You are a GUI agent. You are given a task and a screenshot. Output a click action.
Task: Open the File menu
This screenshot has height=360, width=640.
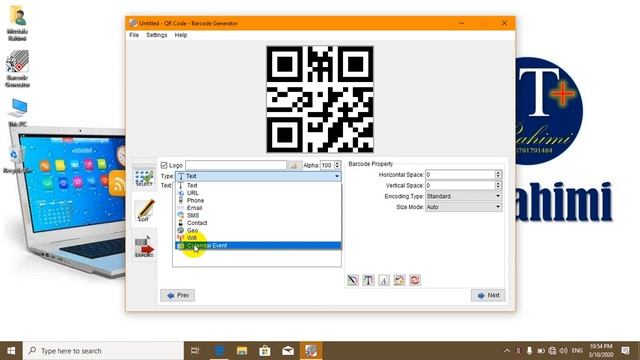[x=134, y=35]
